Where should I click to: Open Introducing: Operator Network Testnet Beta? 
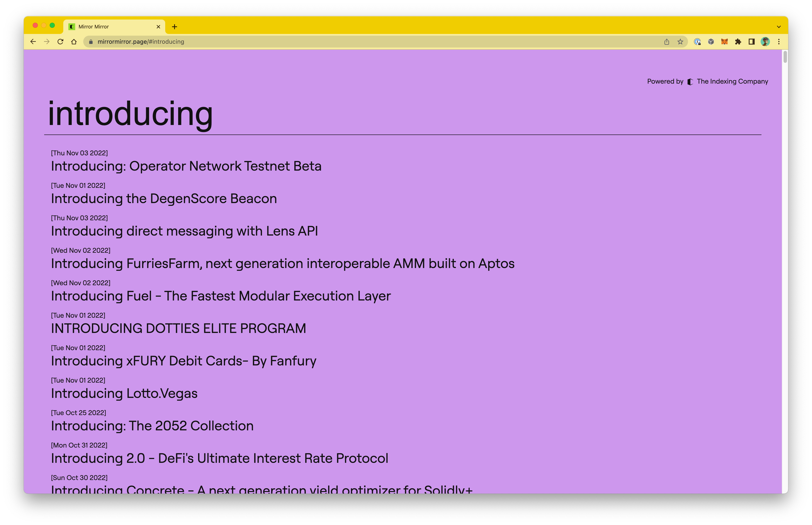186,166
